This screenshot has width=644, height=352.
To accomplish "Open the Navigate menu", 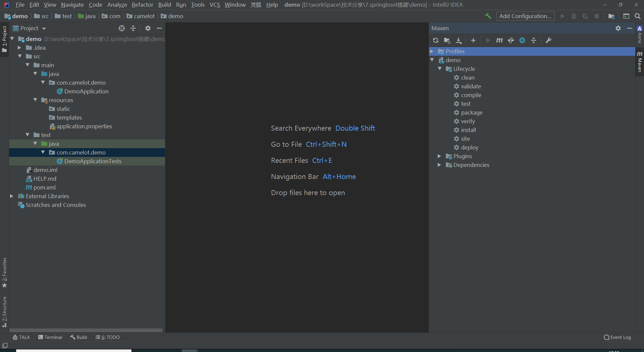I will (x=72, y=5).
